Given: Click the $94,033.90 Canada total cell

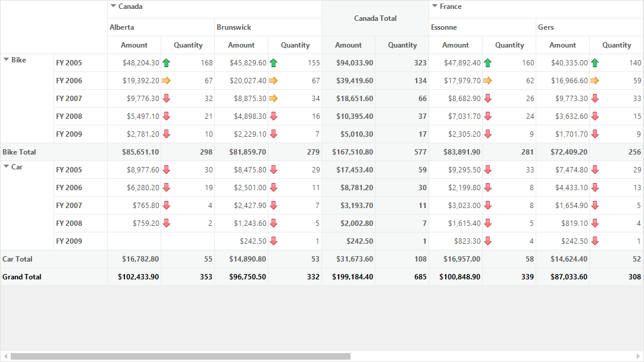Looking at the screenshot, I should [349, 63].
